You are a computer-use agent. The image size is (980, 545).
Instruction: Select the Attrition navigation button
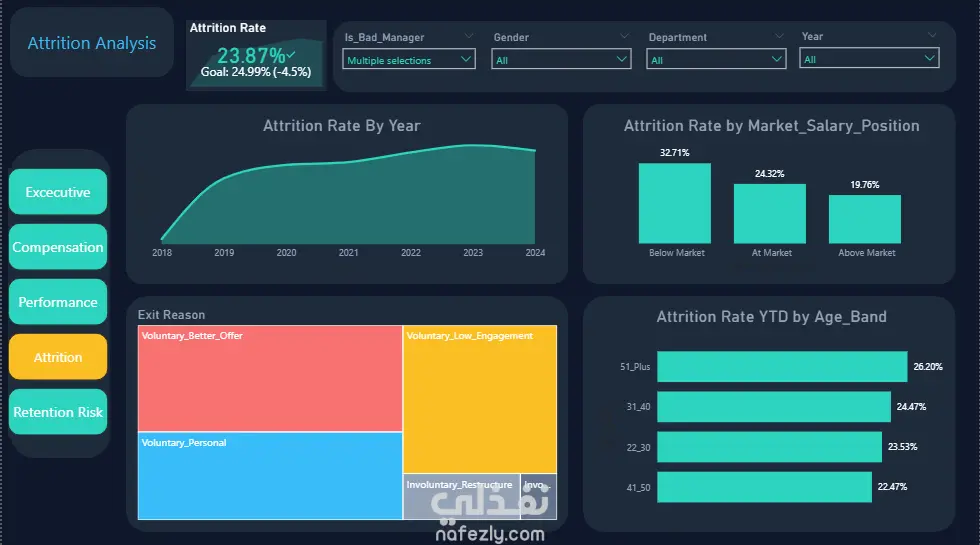58,357
